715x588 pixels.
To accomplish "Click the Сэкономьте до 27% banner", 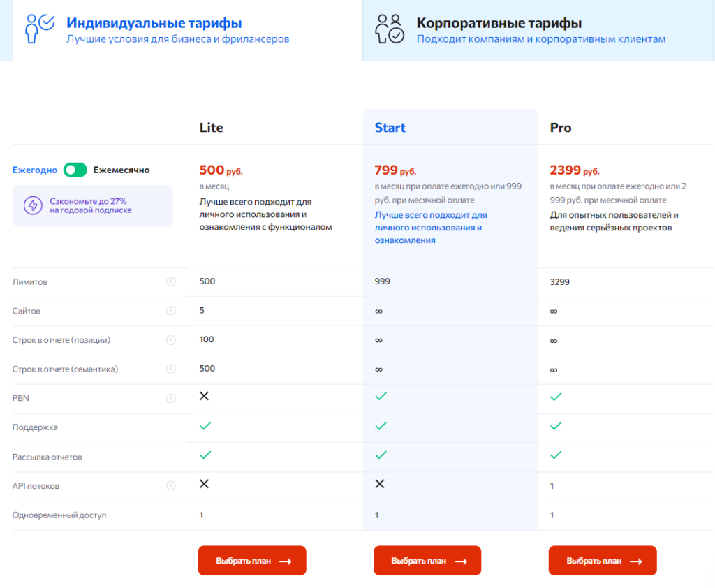I will pos(93,206).
